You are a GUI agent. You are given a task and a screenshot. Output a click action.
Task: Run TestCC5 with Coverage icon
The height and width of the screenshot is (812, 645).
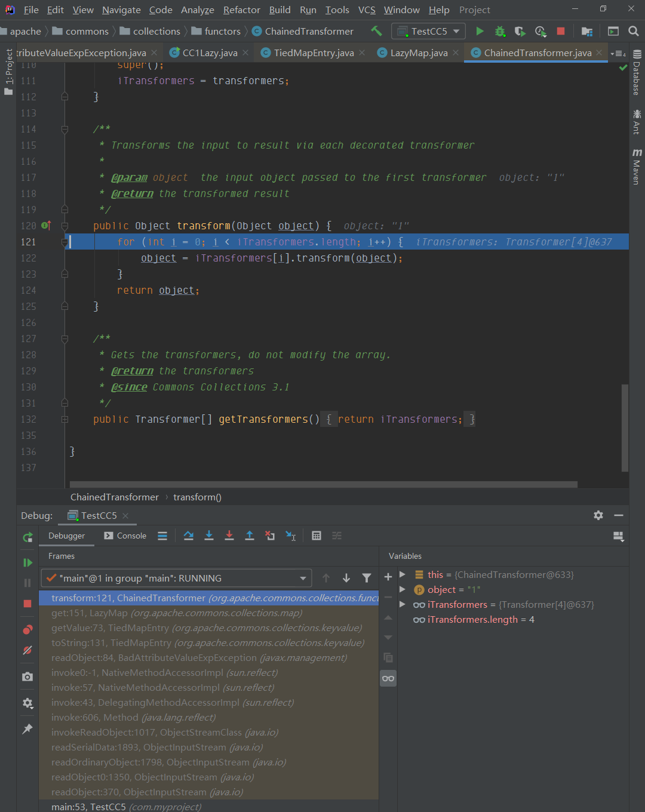pyautogui.click(x=520, y=31)
